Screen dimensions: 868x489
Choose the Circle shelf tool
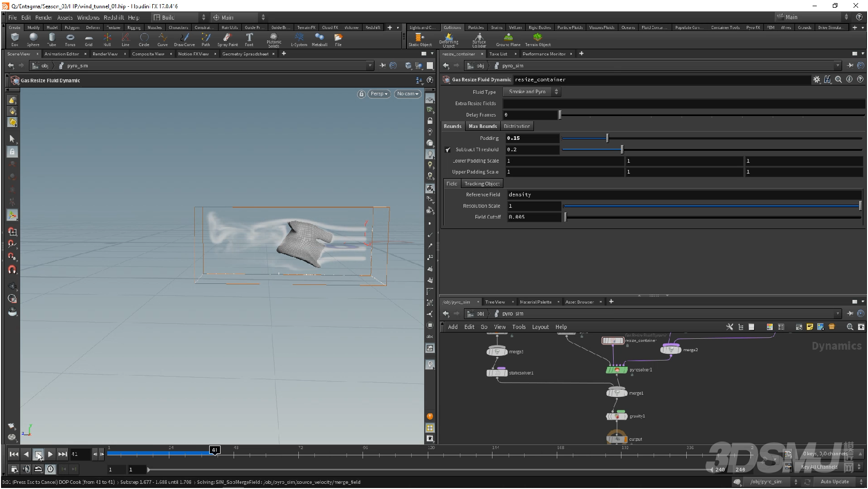pos(144,40)
